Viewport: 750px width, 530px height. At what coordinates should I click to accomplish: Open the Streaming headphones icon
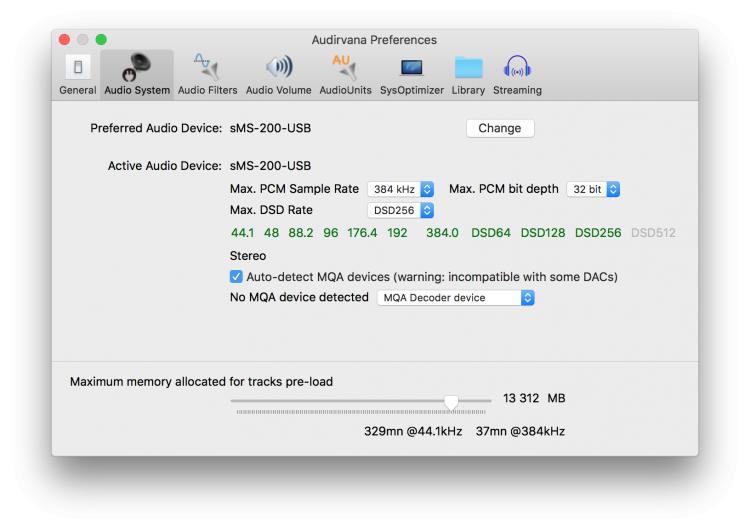click(517, 67)
